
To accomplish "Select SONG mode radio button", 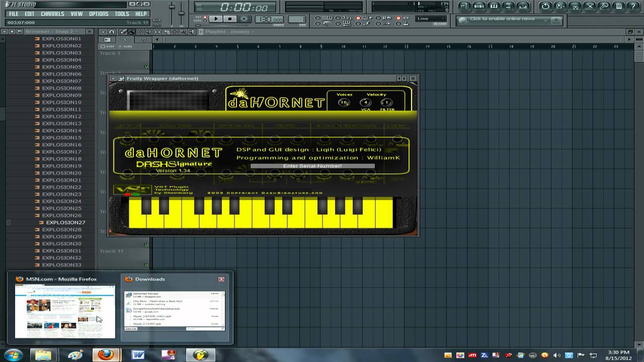I will (x=205, y=21).
